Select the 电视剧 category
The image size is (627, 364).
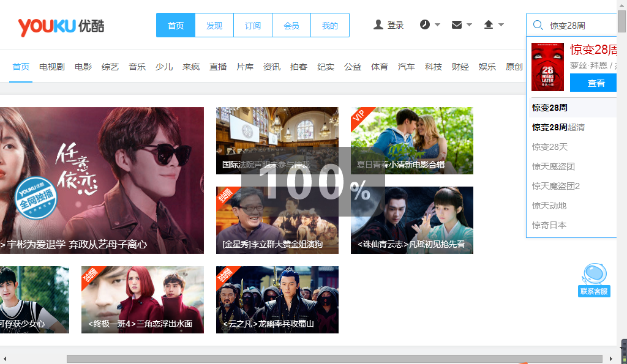pyautogui.click(x=51, y=67)
